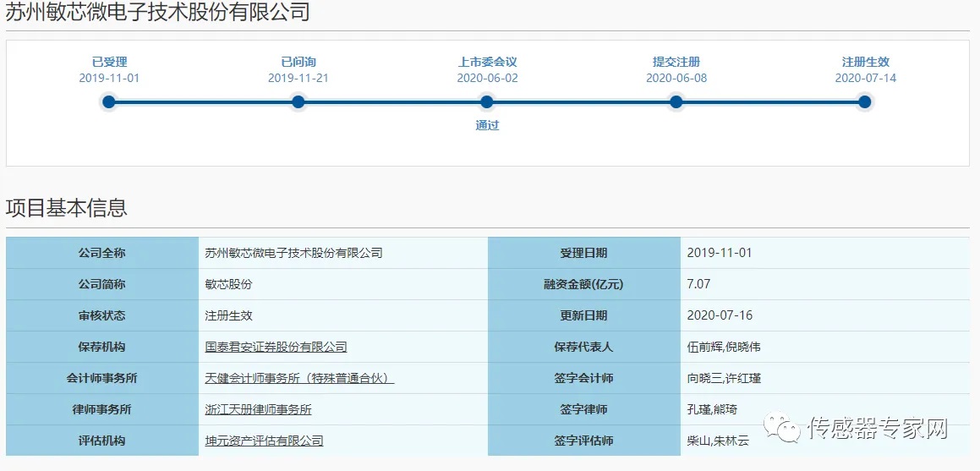Click the 已问询 stage label
Viewport: 980px width, 471px height.
click(x=298, y=62)
